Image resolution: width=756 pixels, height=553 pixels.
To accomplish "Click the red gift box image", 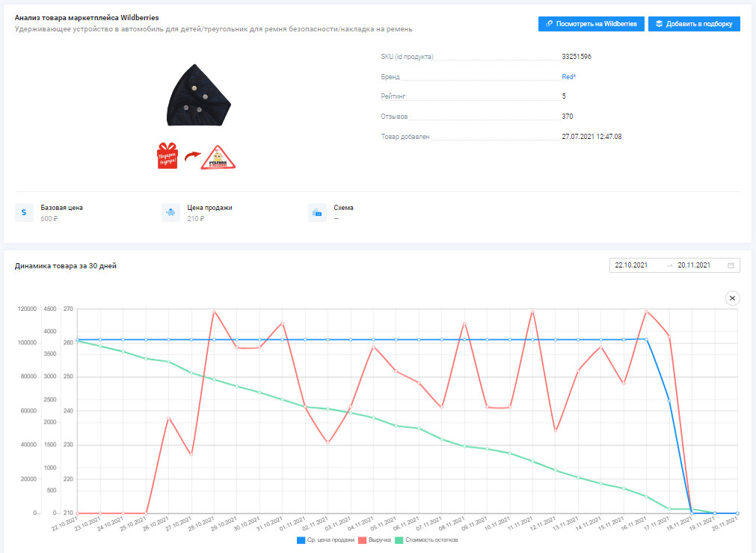I will pos(168,155).
